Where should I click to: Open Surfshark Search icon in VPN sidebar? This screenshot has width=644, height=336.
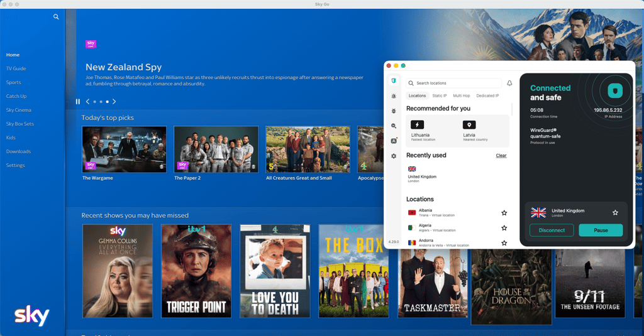394,126
